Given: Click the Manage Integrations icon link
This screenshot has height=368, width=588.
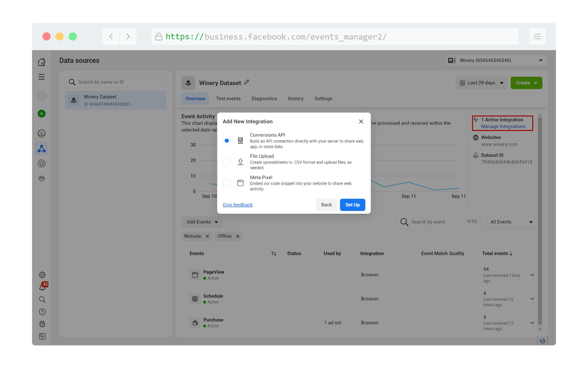Looking at the screenshot, I should 503,126.
